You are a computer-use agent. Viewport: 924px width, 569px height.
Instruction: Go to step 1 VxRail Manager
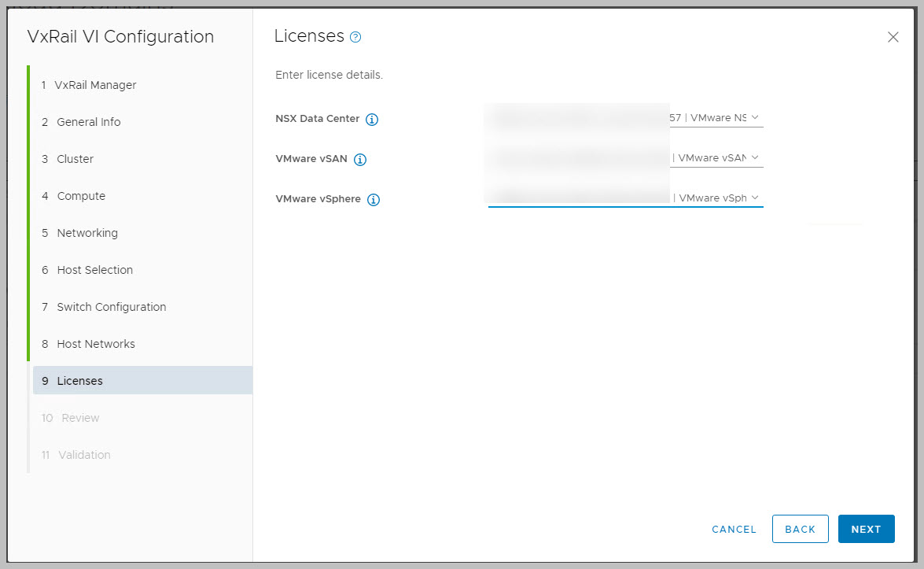[96, 85]
